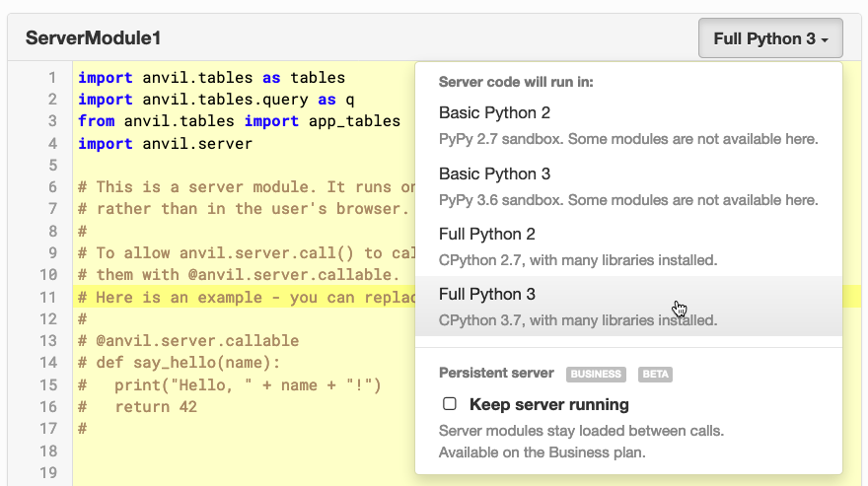Click 'Persistent server' section heading
Screen dimensions: 868x486
click(x=497, y=375)
